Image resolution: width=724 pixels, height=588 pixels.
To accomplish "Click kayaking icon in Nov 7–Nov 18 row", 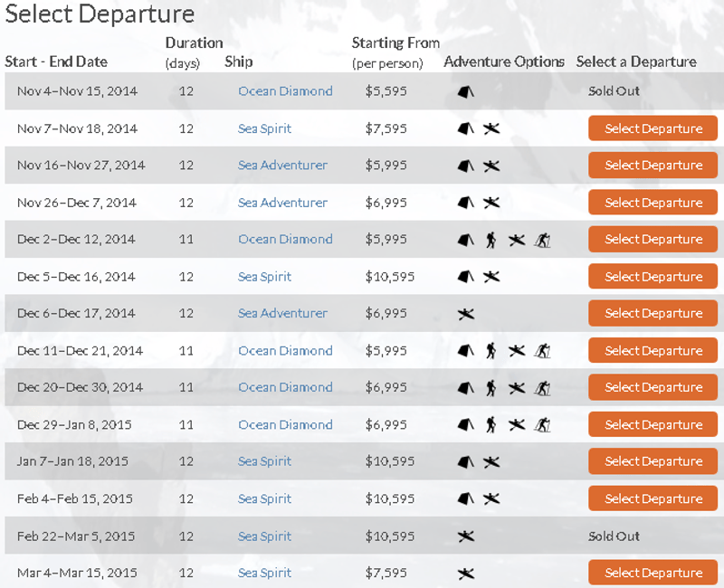I will 491,128.
